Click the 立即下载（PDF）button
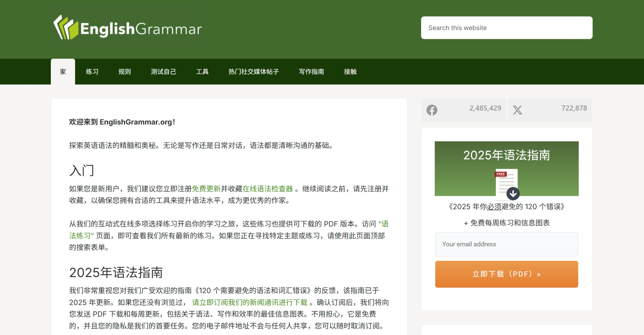The width and height of the screenshot is (644, 335). point(507,274)
